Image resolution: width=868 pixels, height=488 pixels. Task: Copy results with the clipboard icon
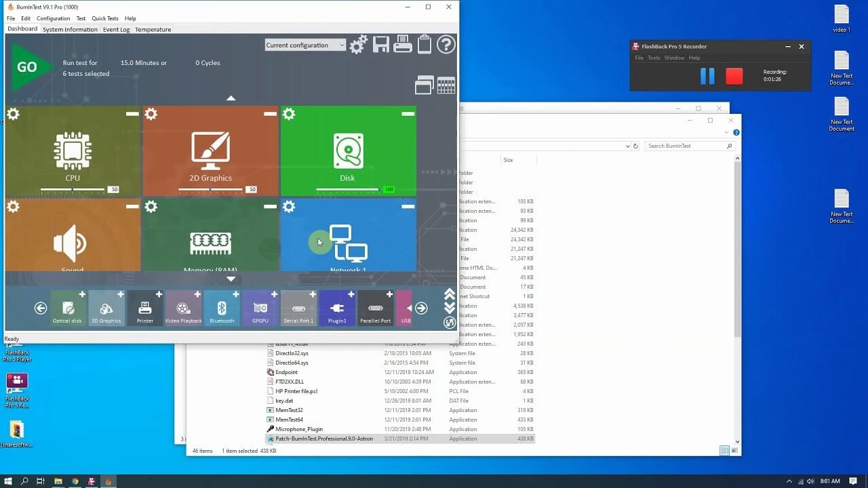[x=425, y=44]
